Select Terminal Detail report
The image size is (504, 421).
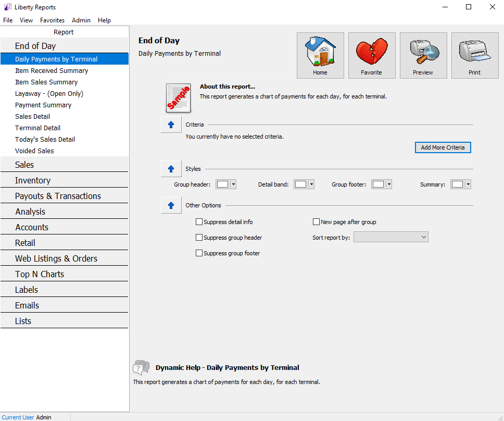pyautogui.click(x=64, y=128)
